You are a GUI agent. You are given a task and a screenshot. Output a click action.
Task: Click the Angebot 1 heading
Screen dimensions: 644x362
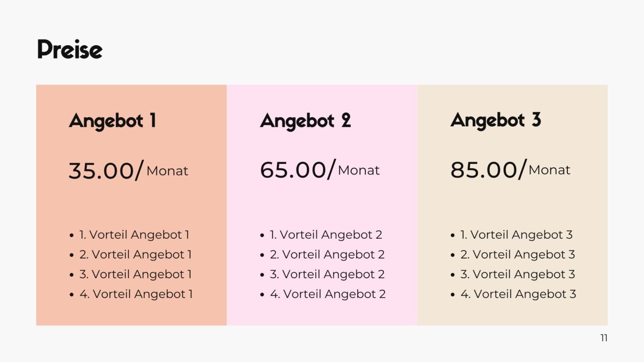point(112,121)
